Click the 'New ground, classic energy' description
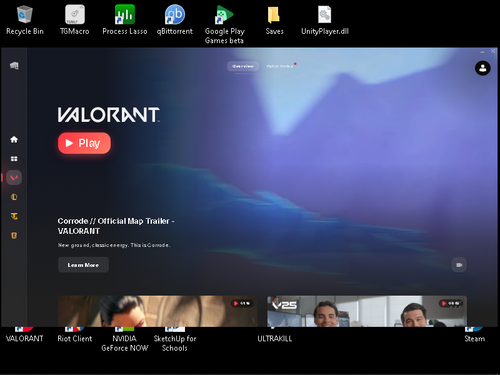 [x=114, y=245]
